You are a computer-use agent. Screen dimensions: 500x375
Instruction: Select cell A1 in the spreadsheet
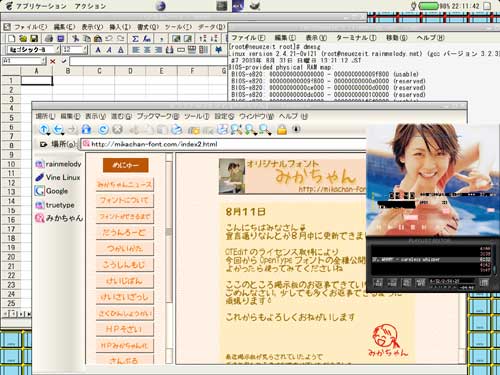37,80
